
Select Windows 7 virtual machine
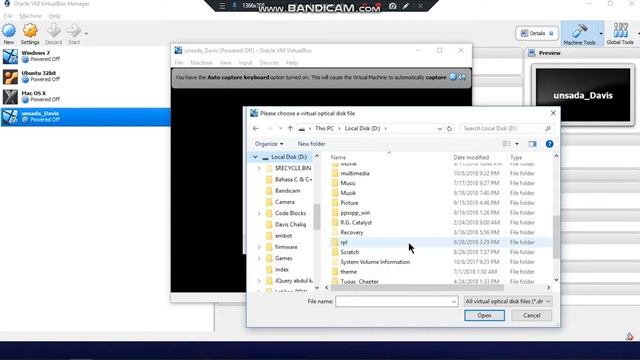pyautogui.click(x=85, y=56)
